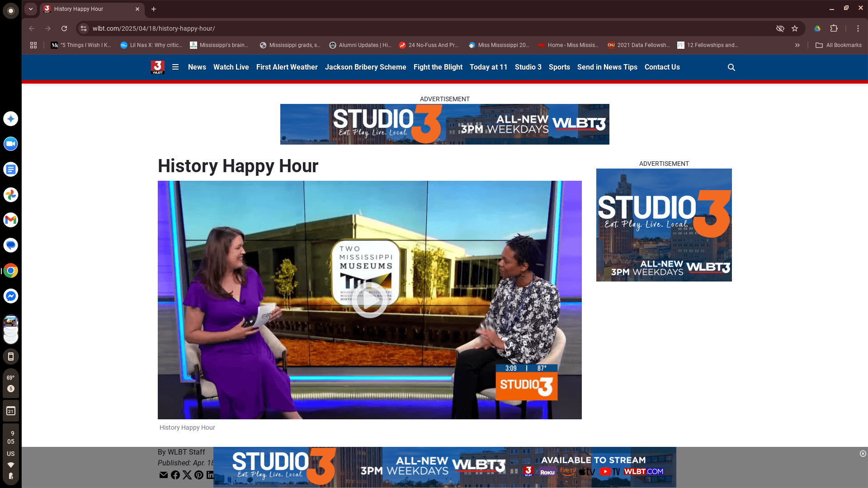Open Today at 11 section
Image resolution: width=868 pixels, height=488 pixels.
(x=489, y=67)
